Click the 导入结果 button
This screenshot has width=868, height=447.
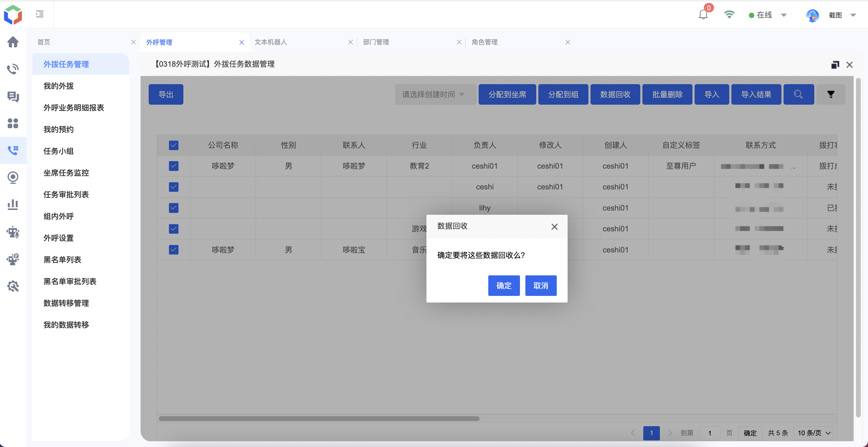click(x=756, y=94)
